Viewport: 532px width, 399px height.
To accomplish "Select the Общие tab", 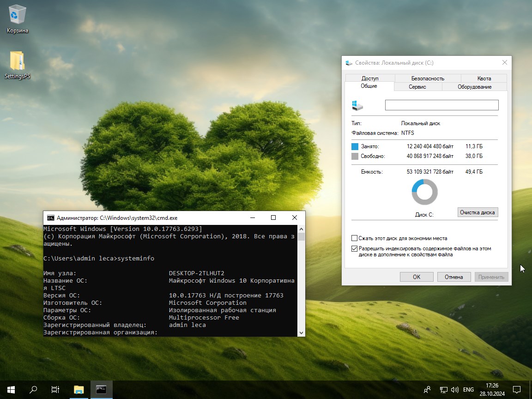I will pos(369,86).
